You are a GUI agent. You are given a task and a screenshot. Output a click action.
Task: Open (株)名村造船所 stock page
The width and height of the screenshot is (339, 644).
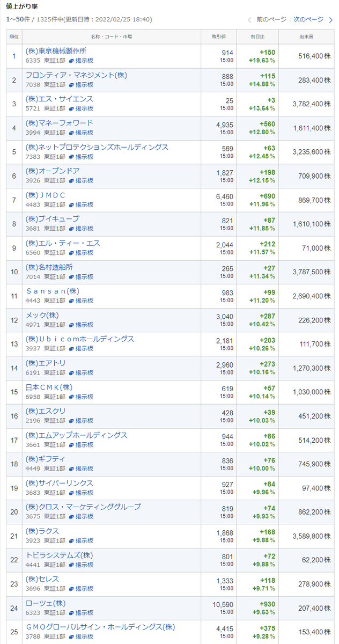coord(49,267)
